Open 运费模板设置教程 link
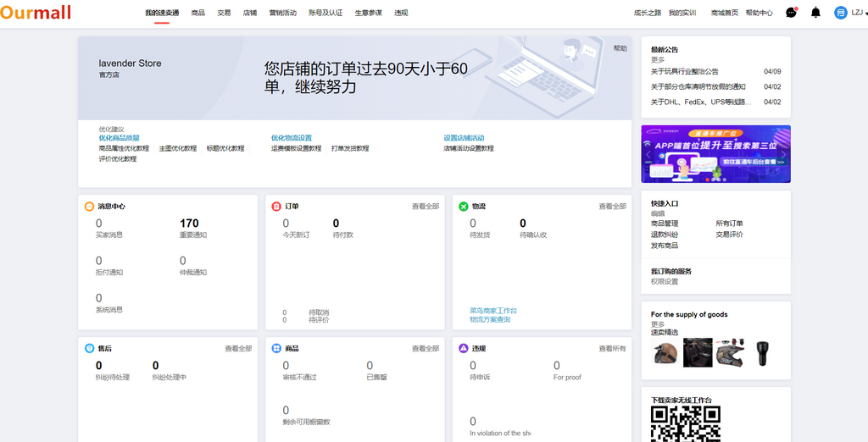The height and width of the screenshot is (442, 868). [296, 148]
